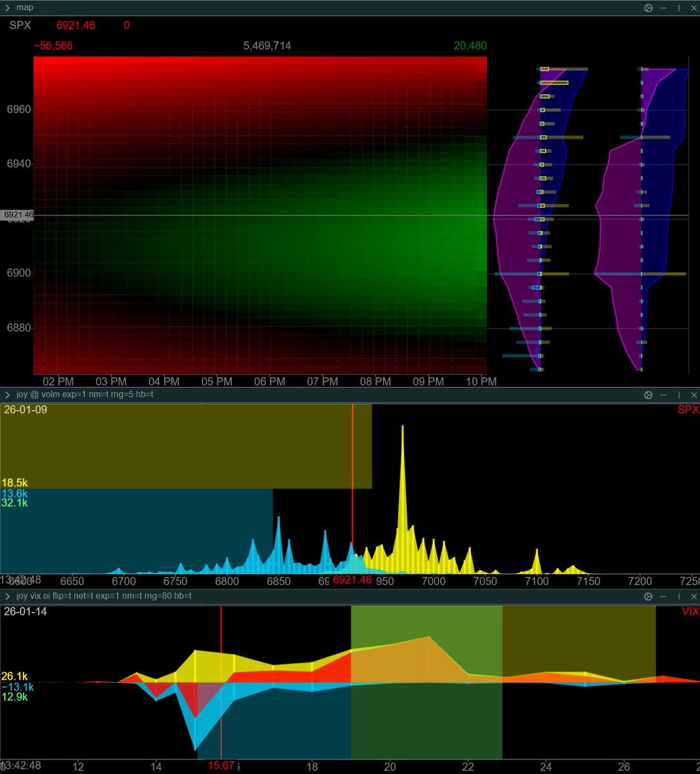
Task: Click the 05 PM time axis label
Action: (217, 382)
